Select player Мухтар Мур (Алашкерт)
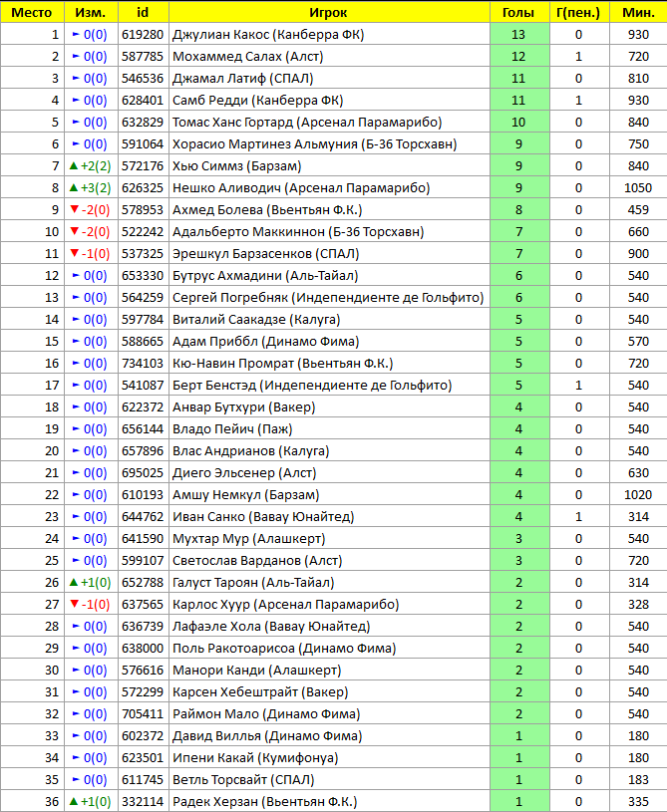 coord(249,539)
